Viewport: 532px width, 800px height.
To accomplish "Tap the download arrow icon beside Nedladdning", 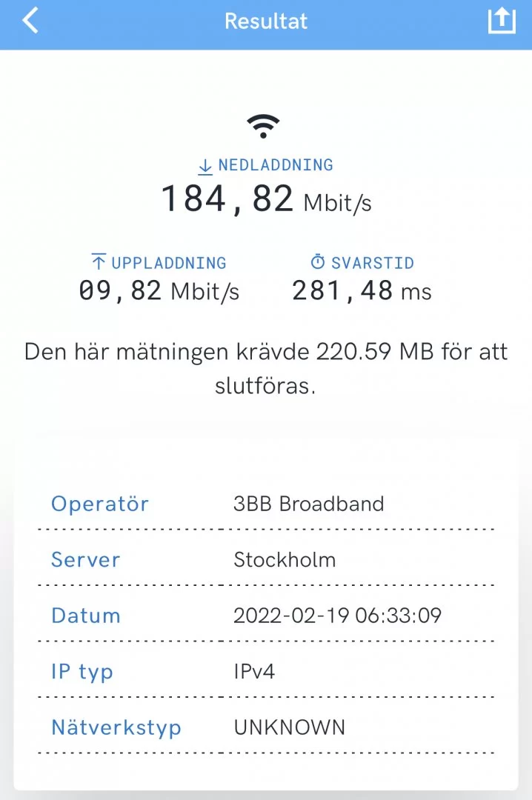I will (205, 167).
